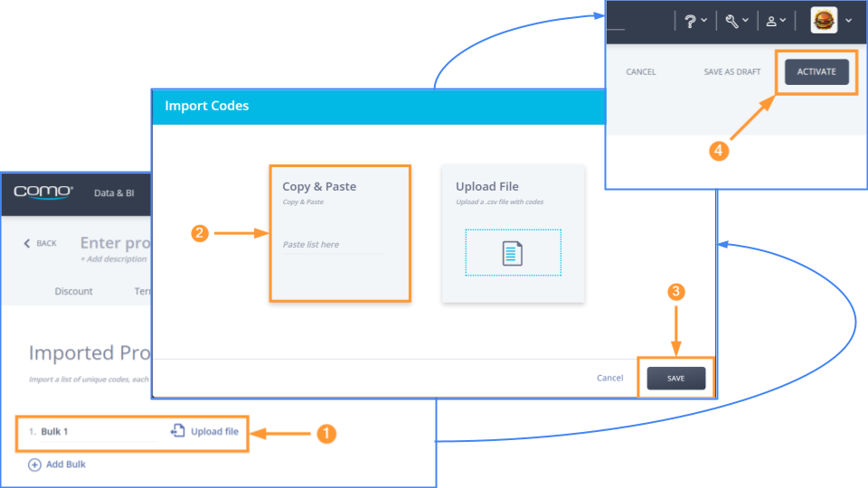Click + Add description
Viewport: 868px width, 488px height.
pos(114,259)
